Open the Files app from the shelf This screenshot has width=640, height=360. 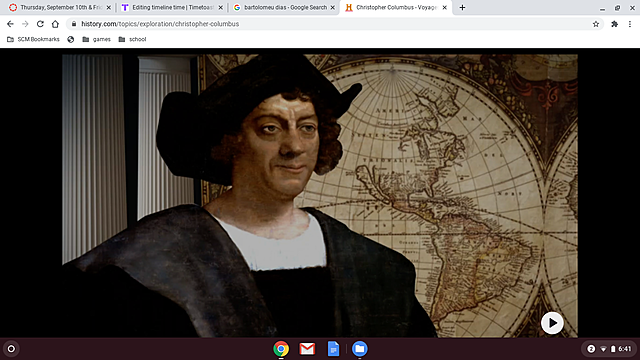tap(360, 349)
